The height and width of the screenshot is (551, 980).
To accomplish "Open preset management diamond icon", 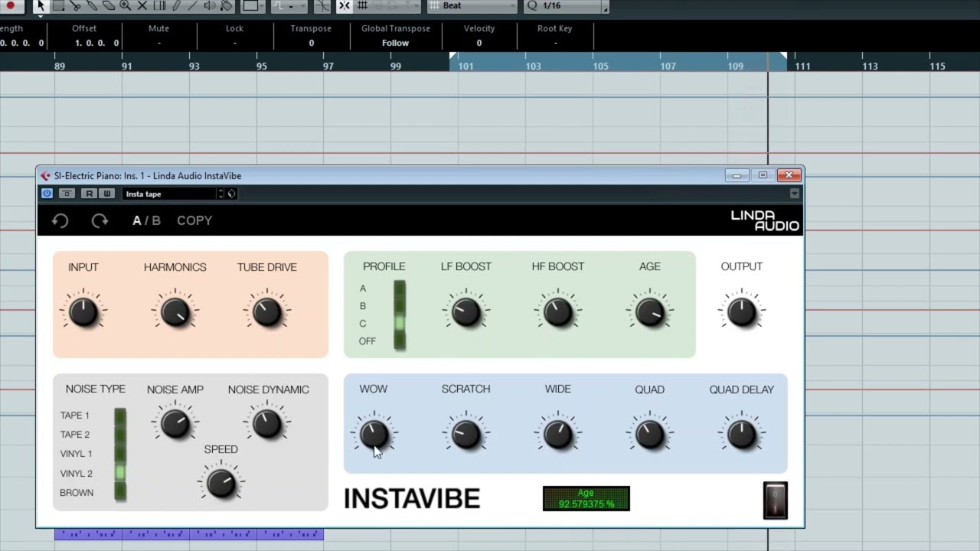I will [232, 194].
